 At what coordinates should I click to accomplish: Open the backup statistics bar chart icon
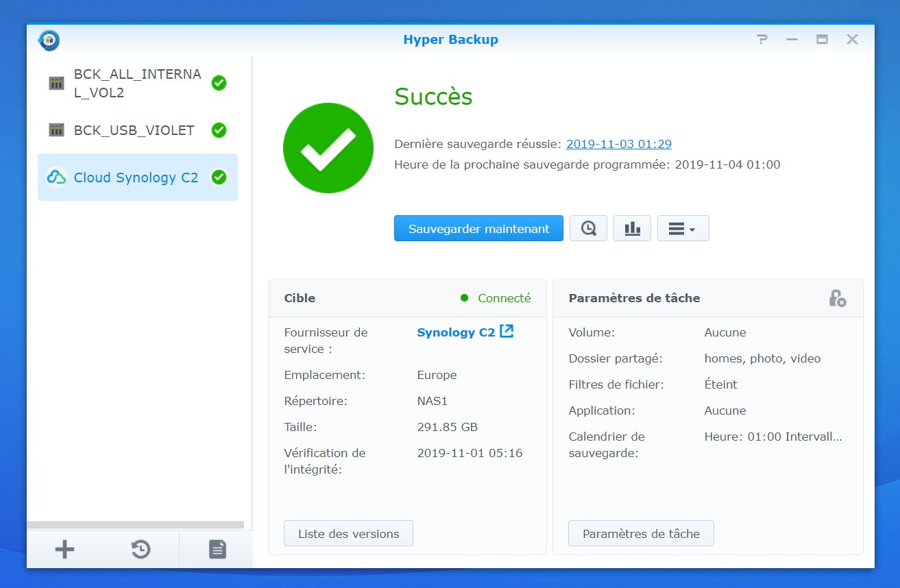click(632, 228)
